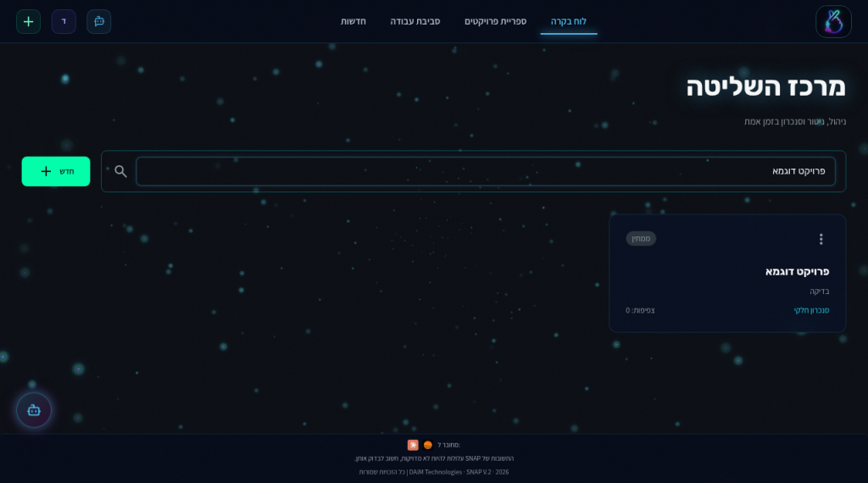Click the בדיקה description on the card
The height and width of the screenshot is (483, 868).
coord(820,291)
